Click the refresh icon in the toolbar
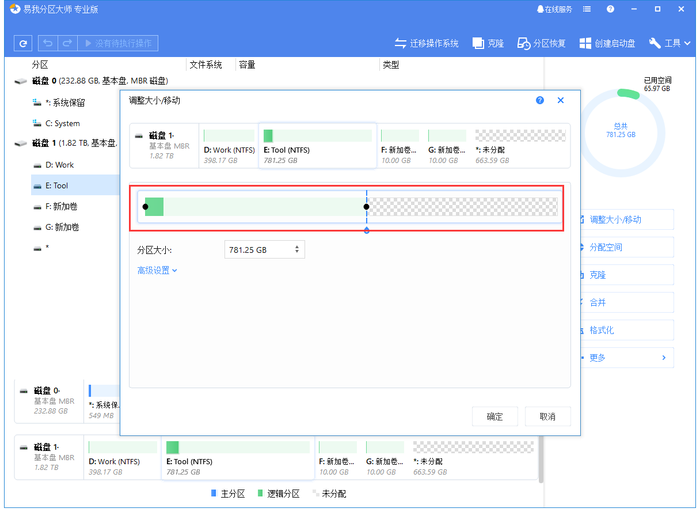This screenshot has width=700, height=512. pyautogui.click(x=23, y=44)
